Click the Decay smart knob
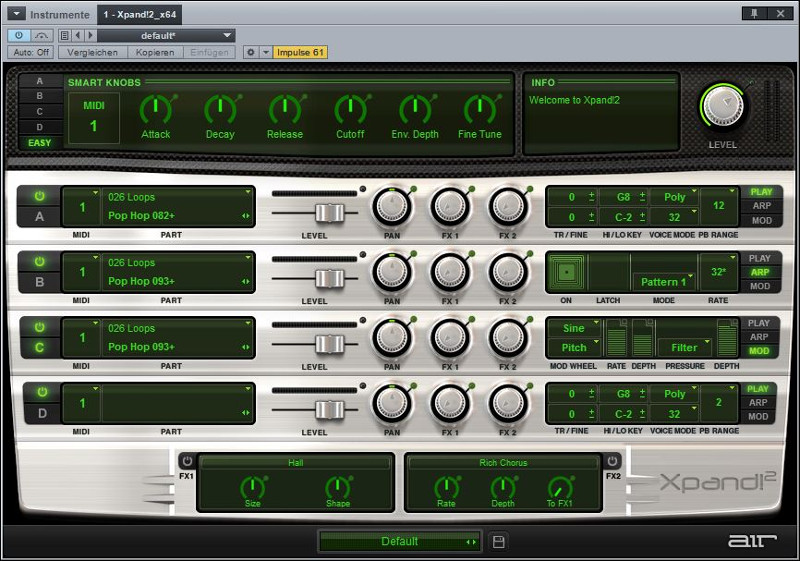This screenshot has width=800, height=561. point(220,109)
